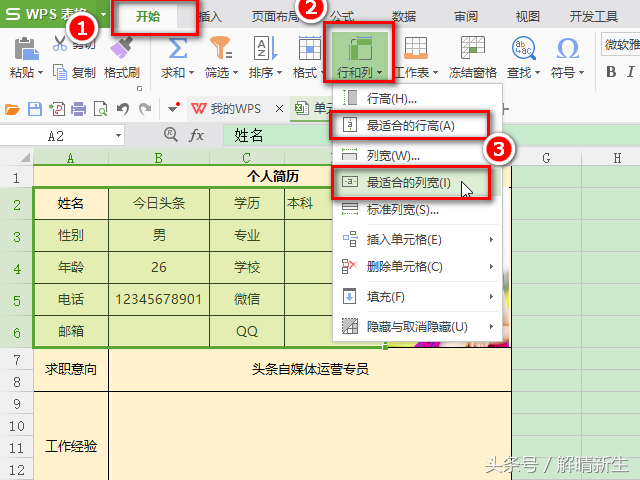This screenshot has width=640, height=480.
Task: Click the Freeze Panes icon
Action: pyautogui.click(x=471, y=47)
